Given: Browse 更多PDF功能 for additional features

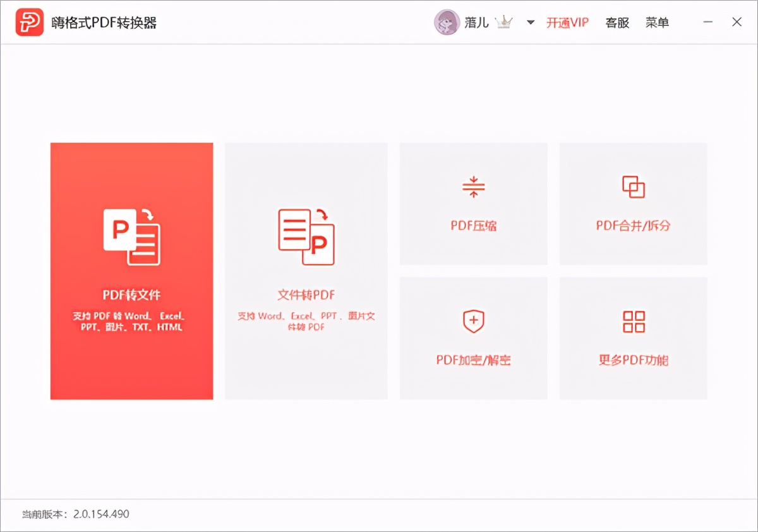Looking at the screenshot, I should 633,338.
